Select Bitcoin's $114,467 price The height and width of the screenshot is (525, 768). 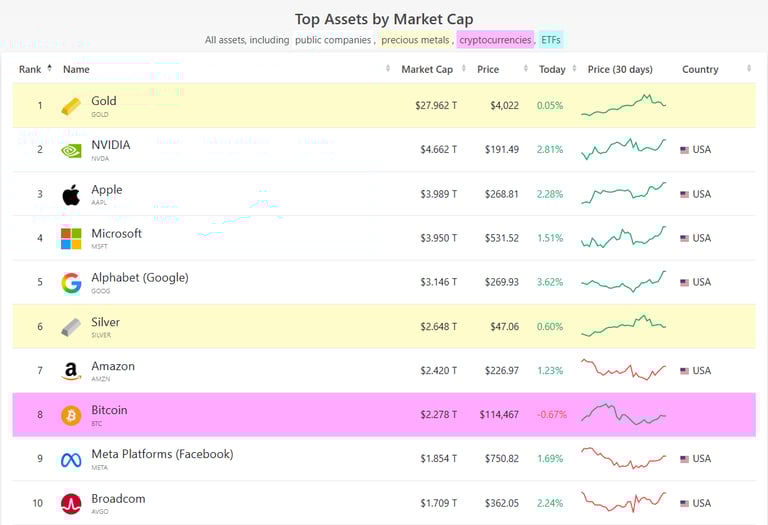[499, 415]
